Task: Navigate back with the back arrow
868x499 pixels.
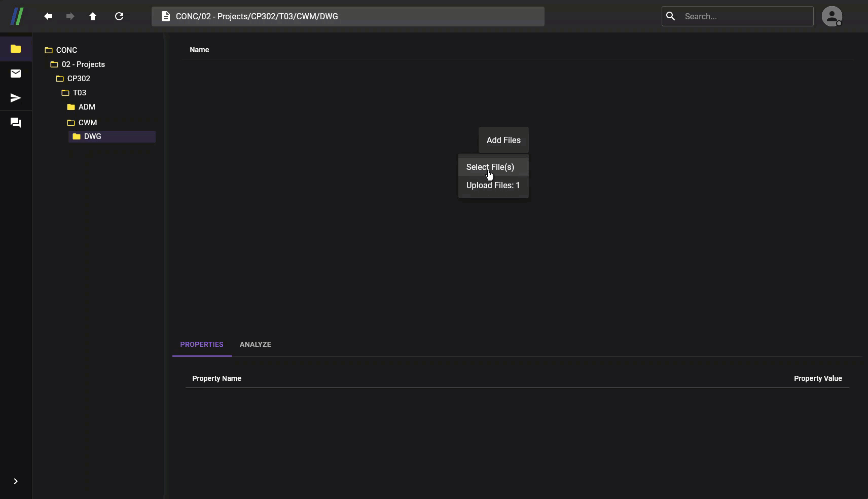Action: [48, 16]
